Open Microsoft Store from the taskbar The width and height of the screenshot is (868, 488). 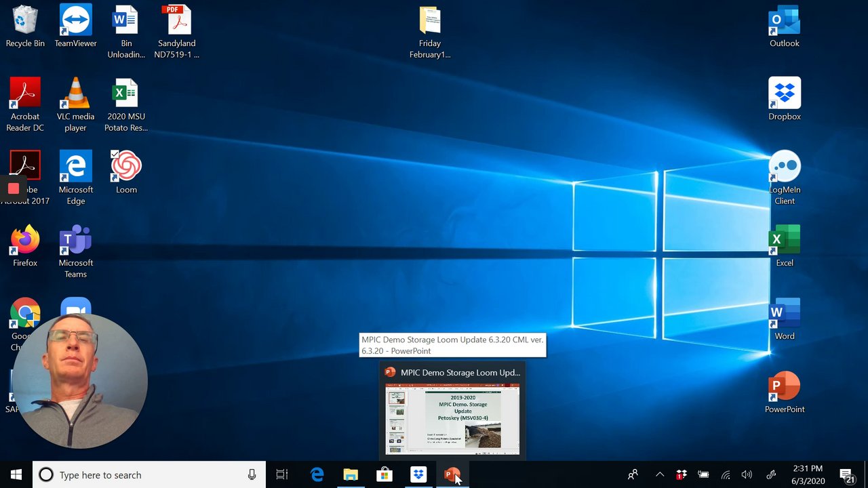[384, 474]
